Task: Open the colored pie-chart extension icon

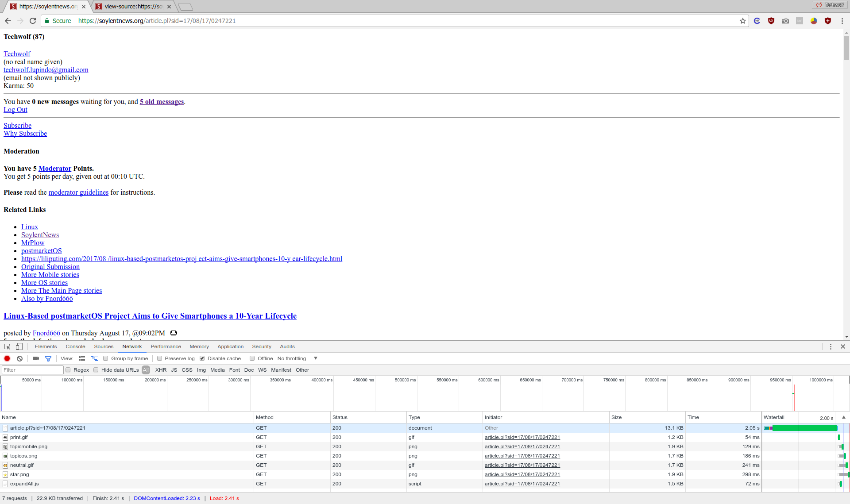Action: click(x=814, y=21)
